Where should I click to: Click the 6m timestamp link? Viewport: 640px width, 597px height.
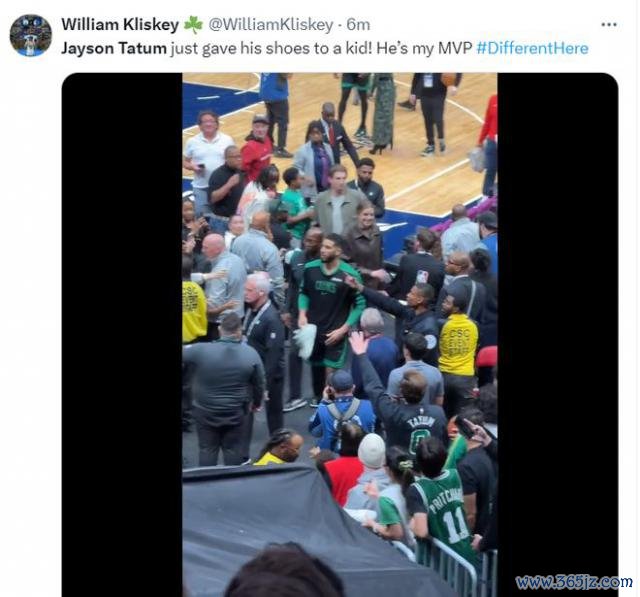358,25
